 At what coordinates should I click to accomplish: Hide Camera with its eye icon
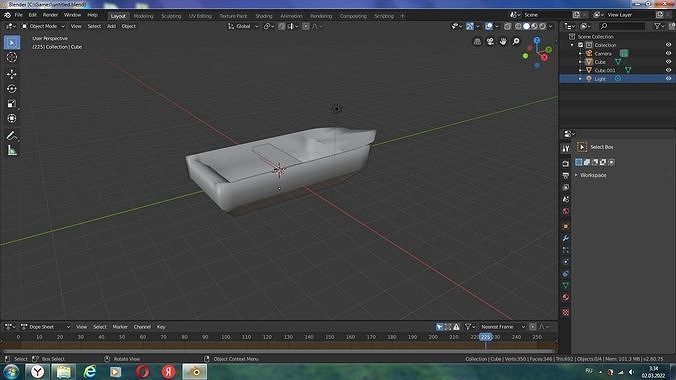pyautogui.click(x=668, y=53)
